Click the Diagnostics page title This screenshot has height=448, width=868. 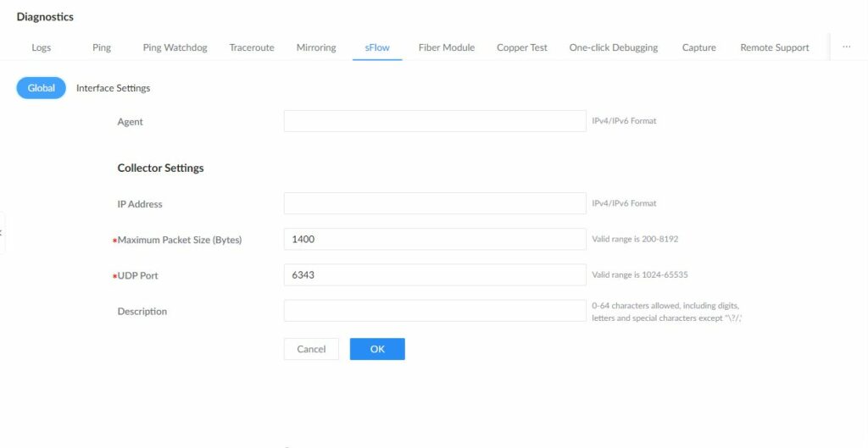coord(45,17)
